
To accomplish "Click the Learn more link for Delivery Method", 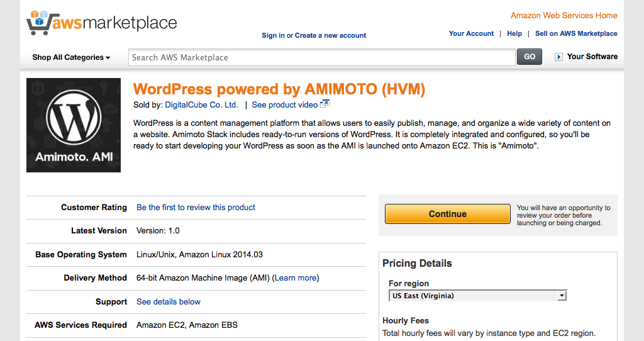I will pyautogui.click(x=296, y=278).
